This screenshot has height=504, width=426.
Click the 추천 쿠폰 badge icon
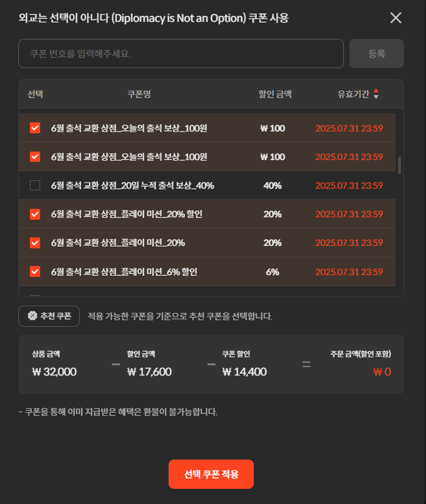tap(32, 316)
